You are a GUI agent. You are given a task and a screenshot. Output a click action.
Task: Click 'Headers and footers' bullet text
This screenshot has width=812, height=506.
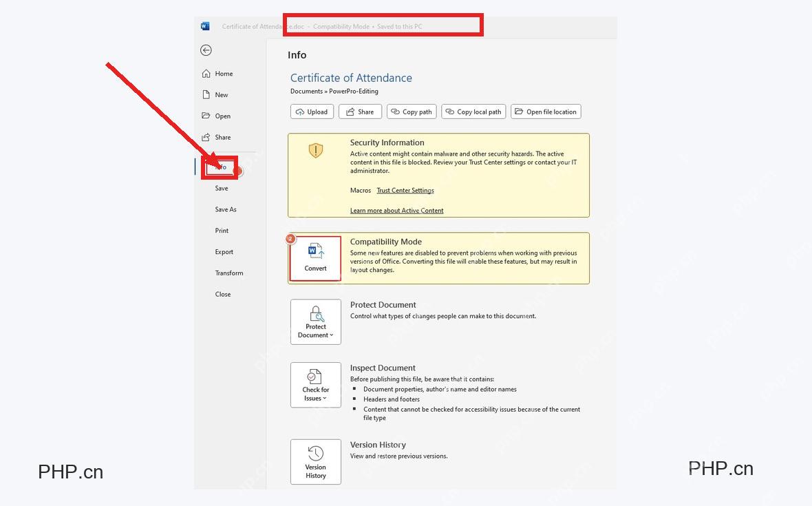392,399
